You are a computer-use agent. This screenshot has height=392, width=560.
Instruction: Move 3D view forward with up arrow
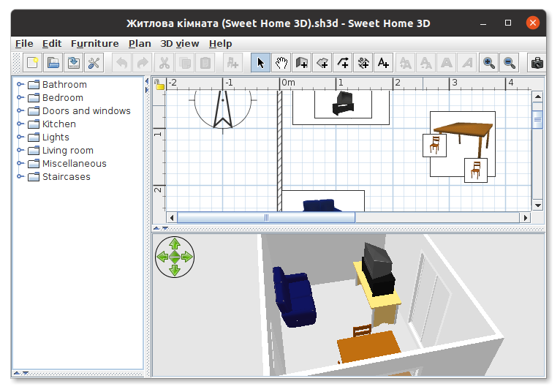175,244
